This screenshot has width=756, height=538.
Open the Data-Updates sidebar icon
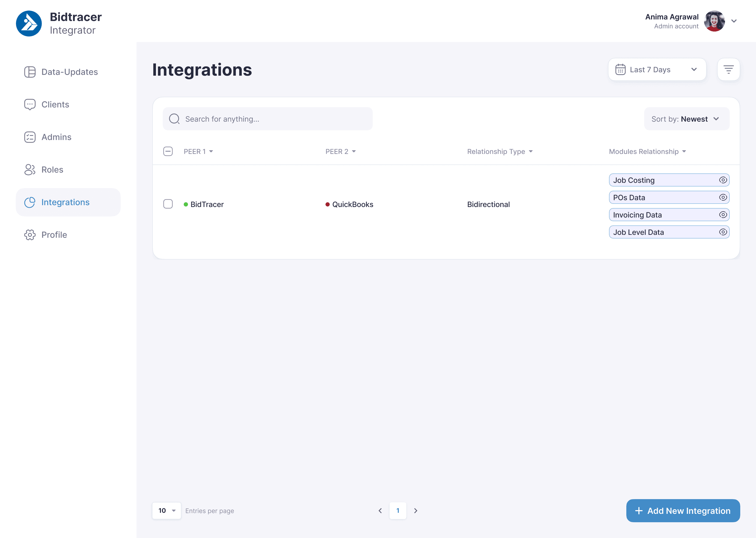30,72
